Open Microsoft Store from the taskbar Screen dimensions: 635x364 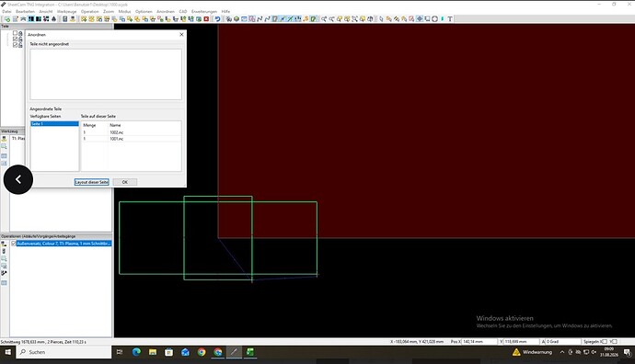[169, 352]
